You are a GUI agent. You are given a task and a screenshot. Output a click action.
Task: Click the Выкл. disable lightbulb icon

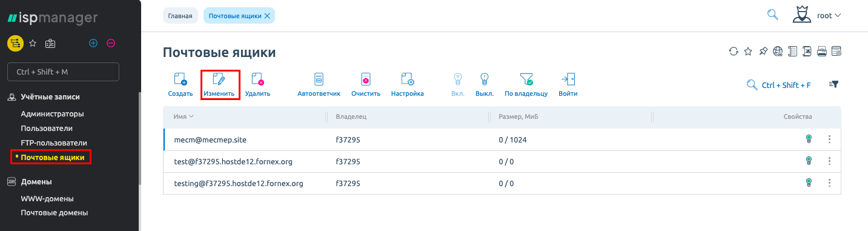[484, 79]
